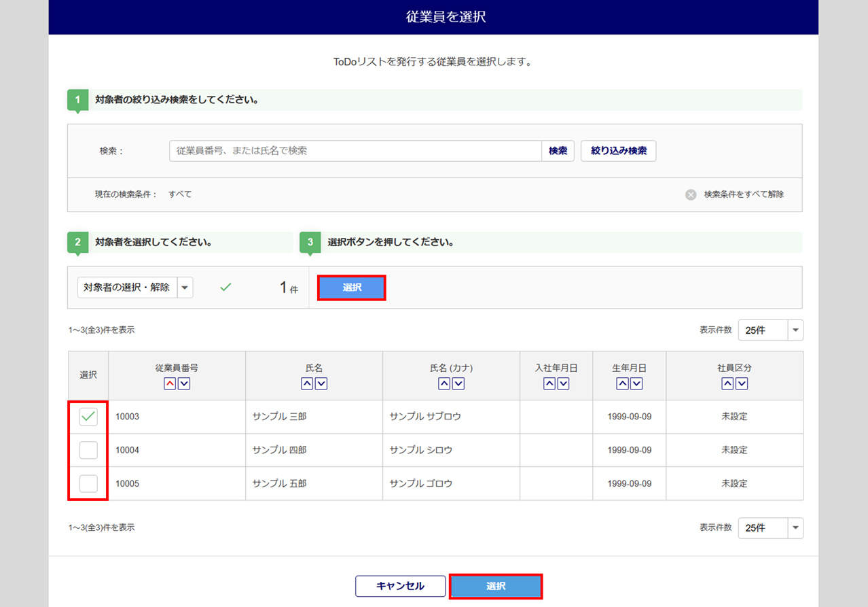Click ascending sort arrow under 氏名 column
The width and height of the screenshot is (868, 607).
[307, 383]
